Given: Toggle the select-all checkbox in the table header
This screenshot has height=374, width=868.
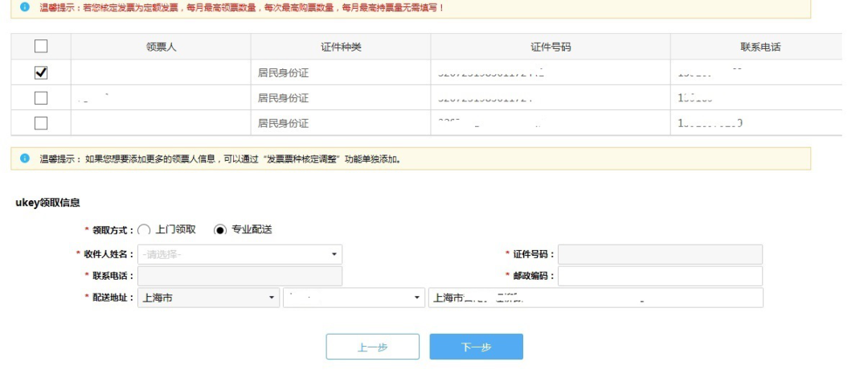Looking at the screenshot, I should tap(41, 47).
